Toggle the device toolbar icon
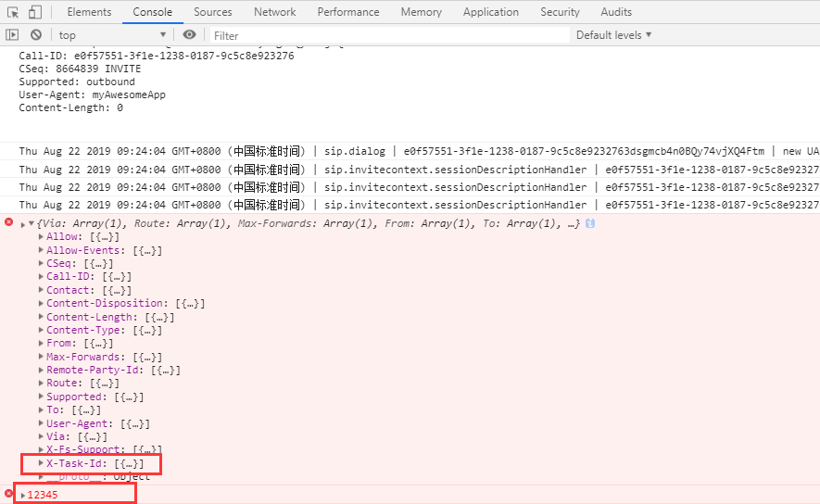The image size is (820, 504). (x=34, y=12)
